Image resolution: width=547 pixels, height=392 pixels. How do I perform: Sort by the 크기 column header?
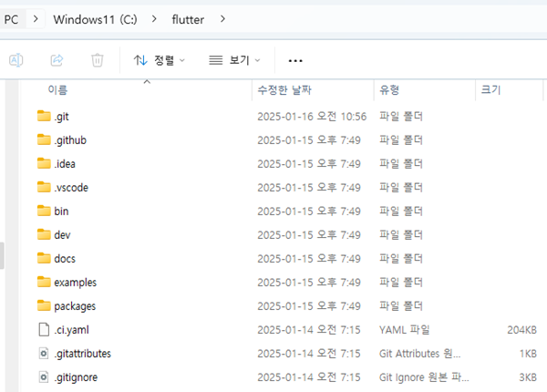point(490,90)
